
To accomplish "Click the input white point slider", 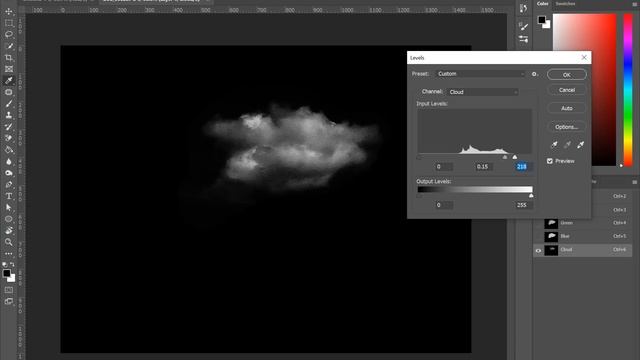I will coord(515,157).
